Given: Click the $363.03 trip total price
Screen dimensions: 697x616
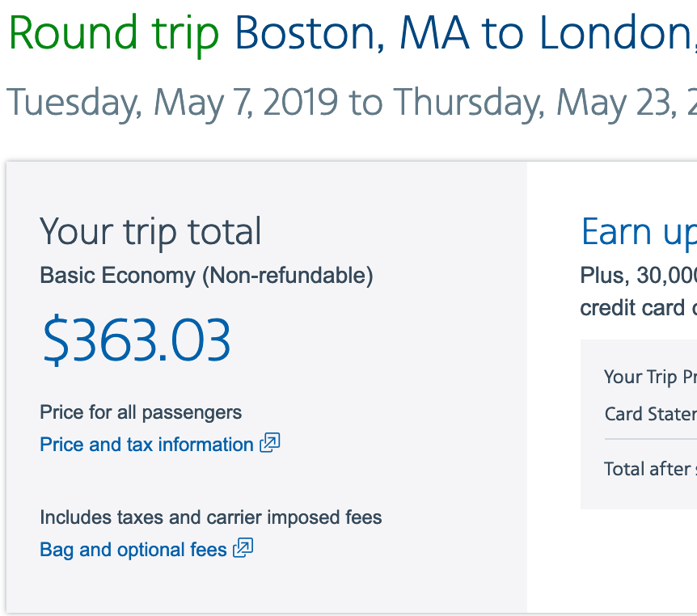Looking at the screenshot, I should 137,341.
